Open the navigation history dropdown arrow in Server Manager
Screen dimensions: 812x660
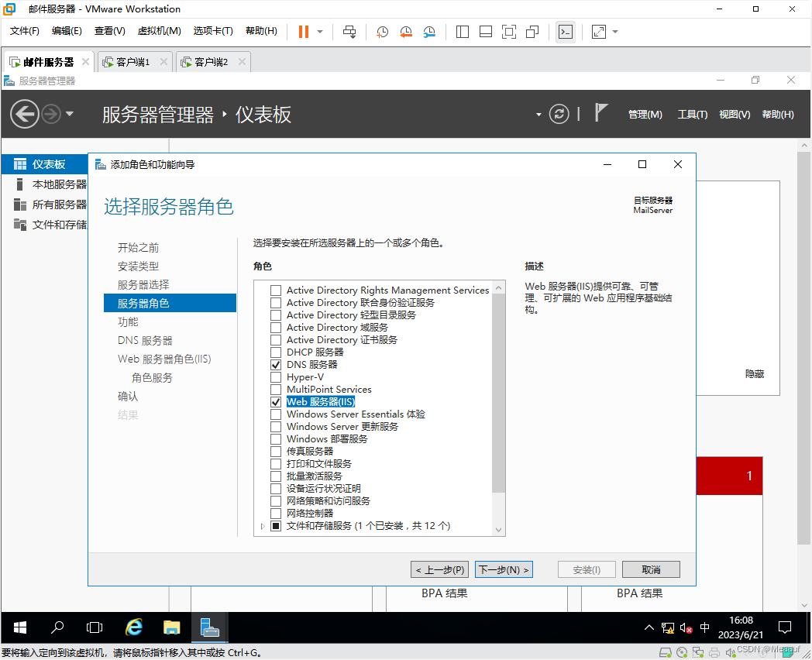click(70, 114)
